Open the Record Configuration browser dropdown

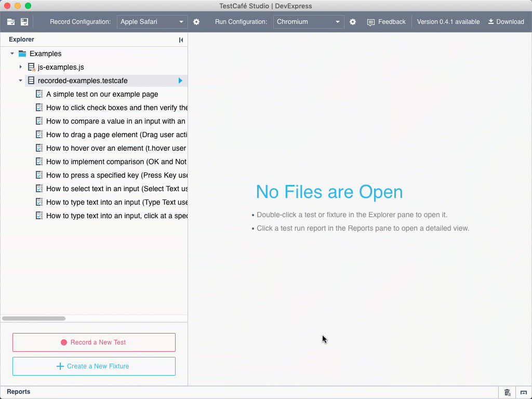[x=152, y=22]
